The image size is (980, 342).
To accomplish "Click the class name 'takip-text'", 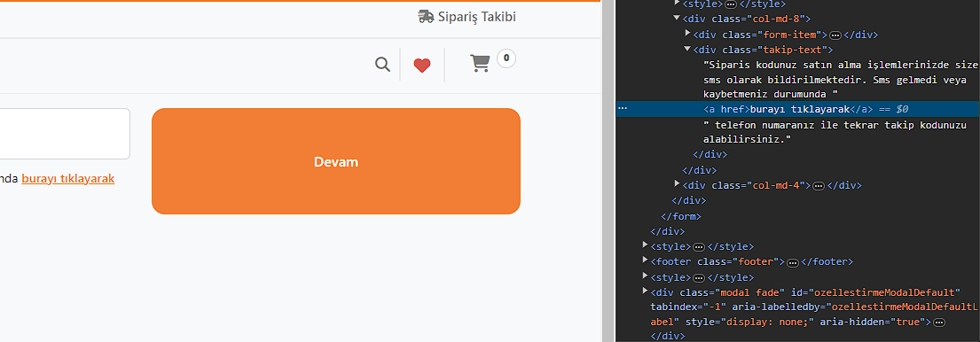I will [793, 50].
